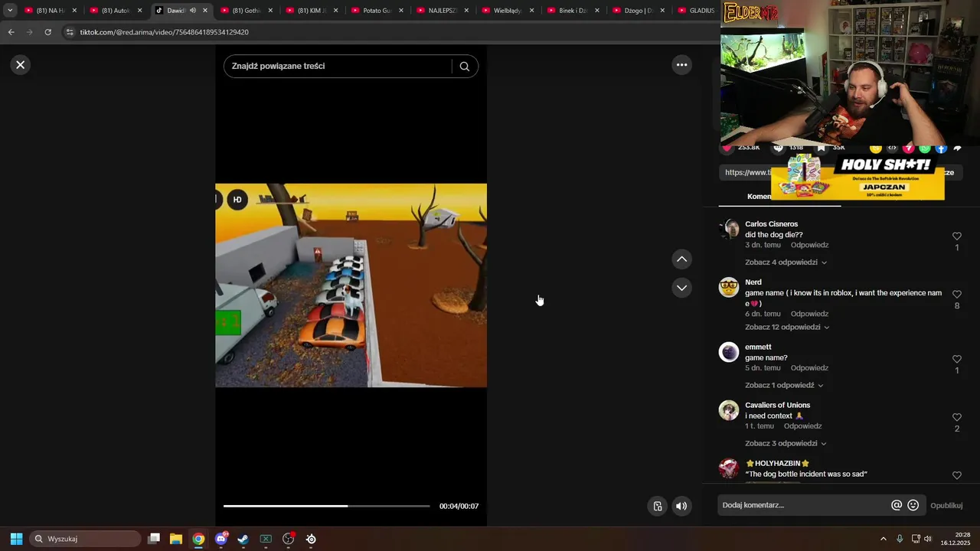Image resolution: width=980 pixels, height=551 pixels.
Task: Open comments via the speech bubble icon
Action: (x=779, y=148)
